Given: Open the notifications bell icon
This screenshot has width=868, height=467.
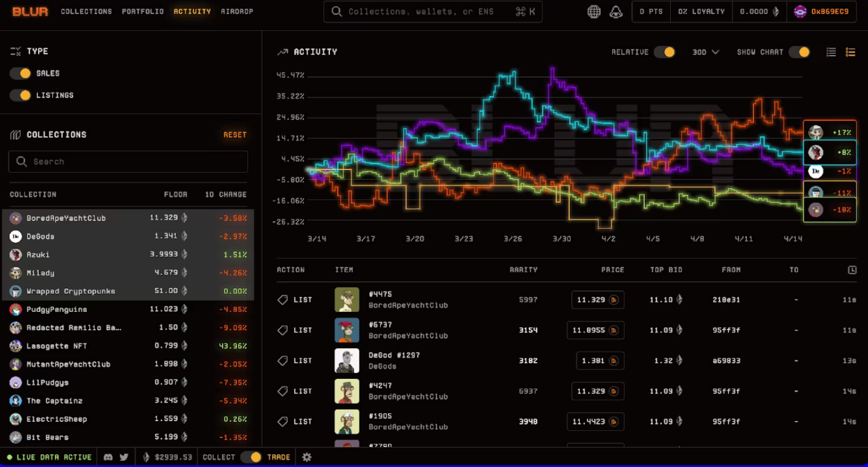Looking at the screenshot, I should point(616,11).
